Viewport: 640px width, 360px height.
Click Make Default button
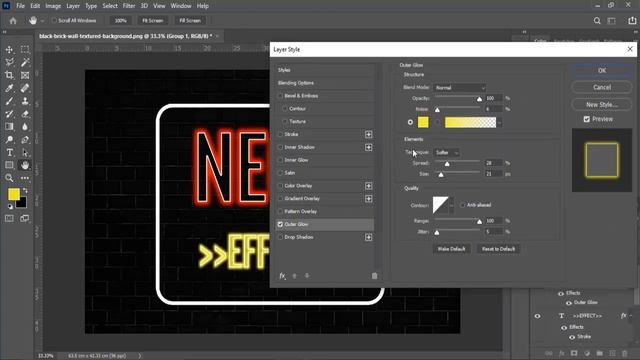[x=451, y=249]
